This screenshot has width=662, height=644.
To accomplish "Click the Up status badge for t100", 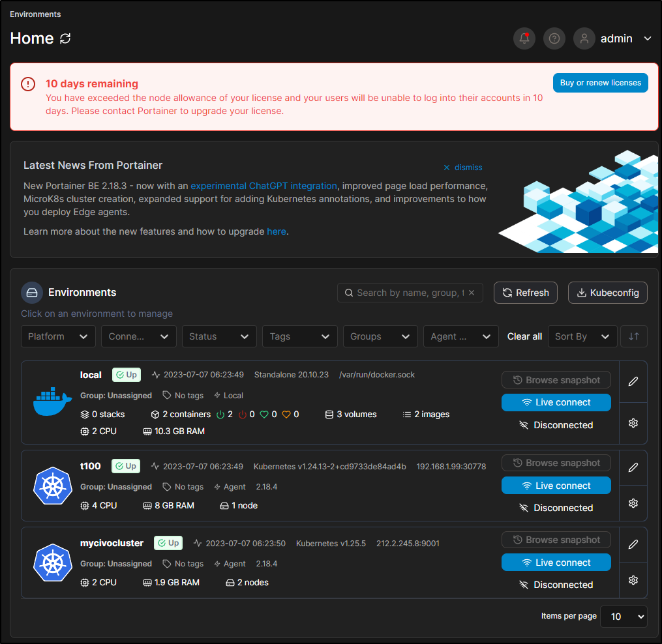I will [x=126, y=466].
